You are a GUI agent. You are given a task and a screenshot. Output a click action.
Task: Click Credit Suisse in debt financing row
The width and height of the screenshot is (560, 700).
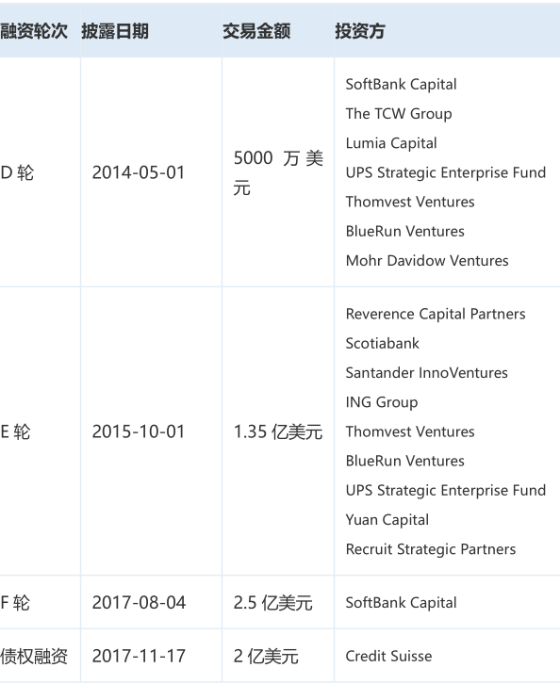pos(389,656)
